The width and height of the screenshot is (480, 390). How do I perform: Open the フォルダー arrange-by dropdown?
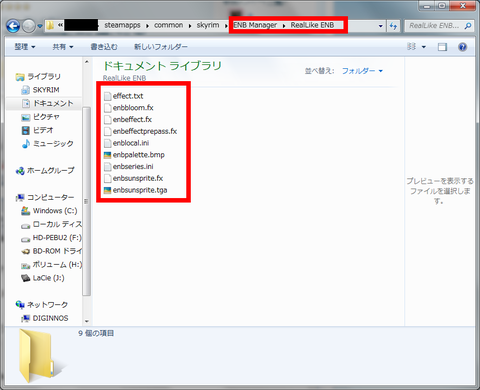[x=362, y=71]
